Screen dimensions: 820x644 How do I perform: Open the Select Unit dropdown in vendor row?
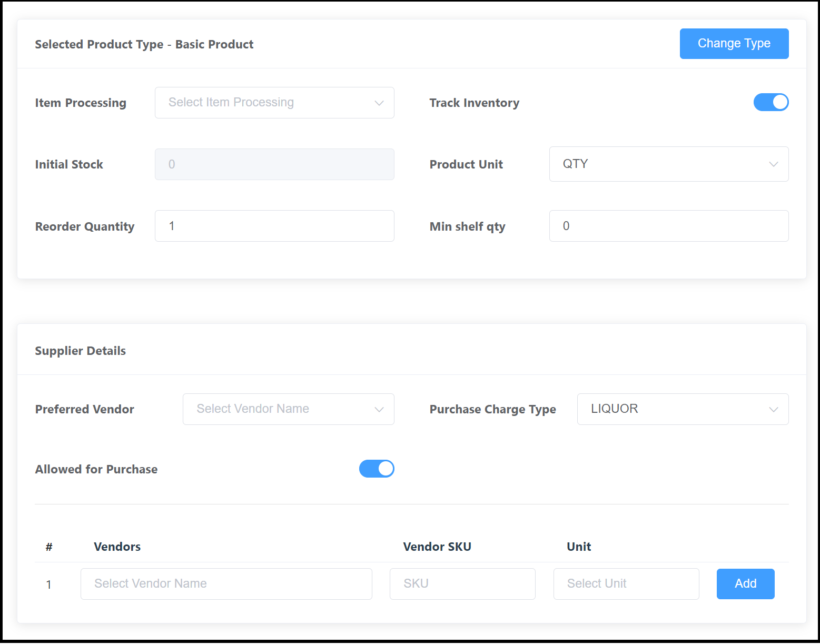(626, 584)
